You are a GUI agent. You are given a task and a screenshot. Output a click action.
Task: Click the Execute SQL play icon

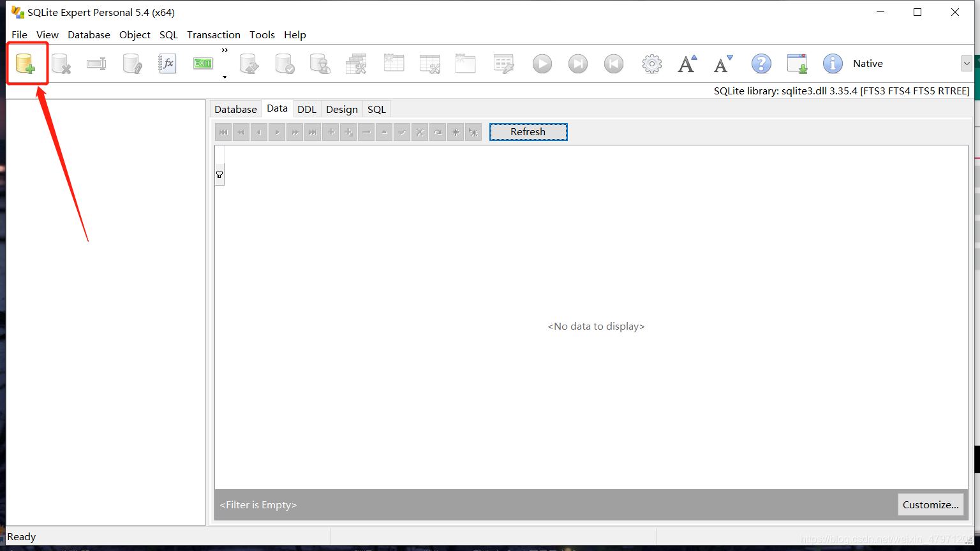542,64
